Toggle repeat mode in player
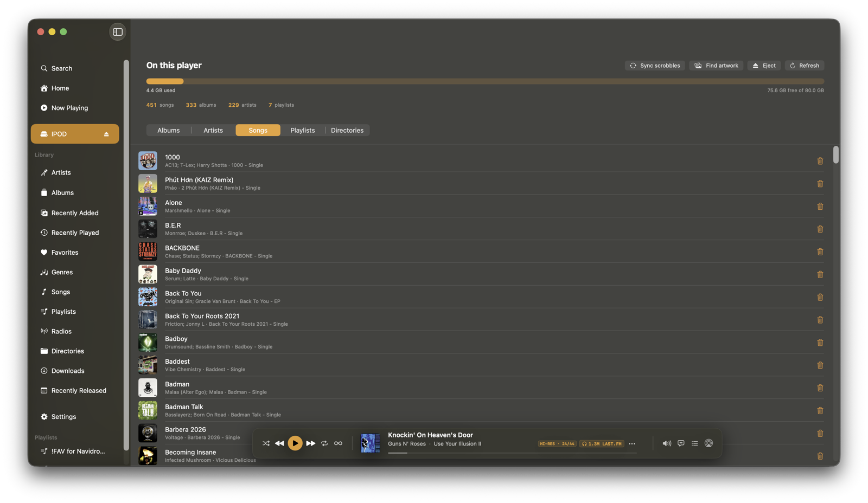The image size is (868, 503). 324,443
